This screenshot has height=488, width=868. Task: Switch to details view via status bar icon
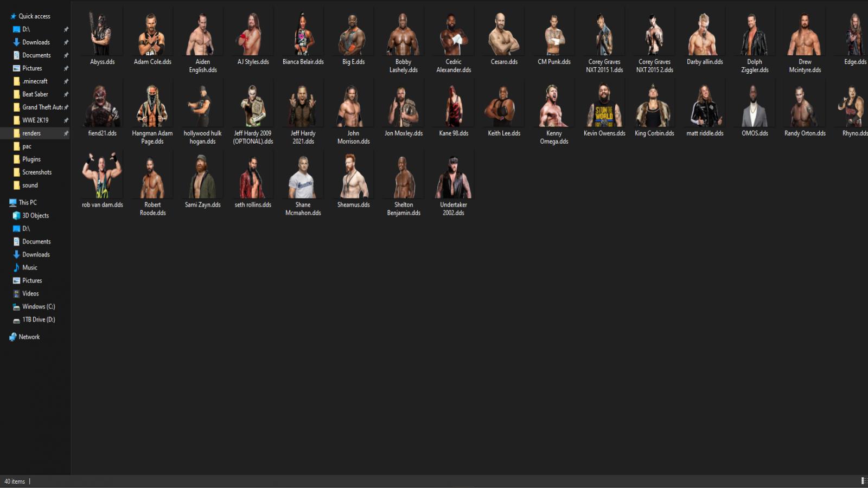click(x=863, y=481)
